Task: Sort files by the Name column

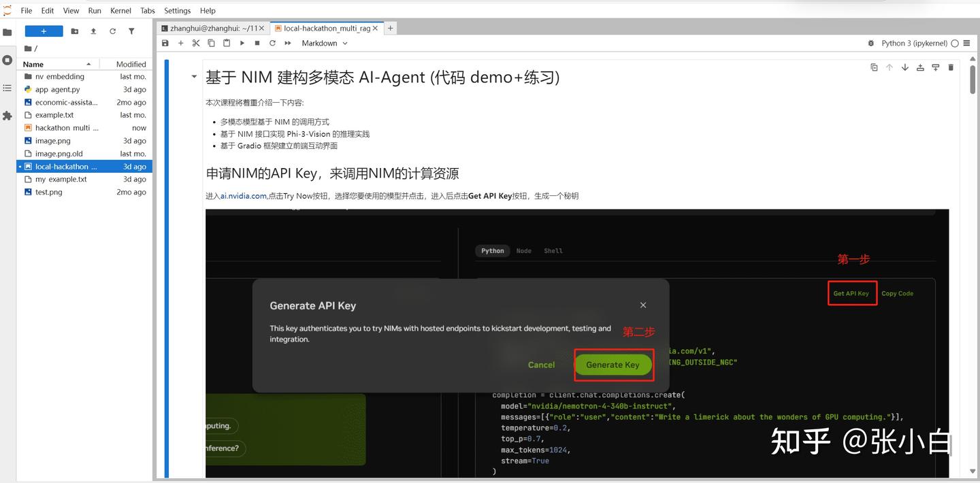Action: [x=58, y=64]
